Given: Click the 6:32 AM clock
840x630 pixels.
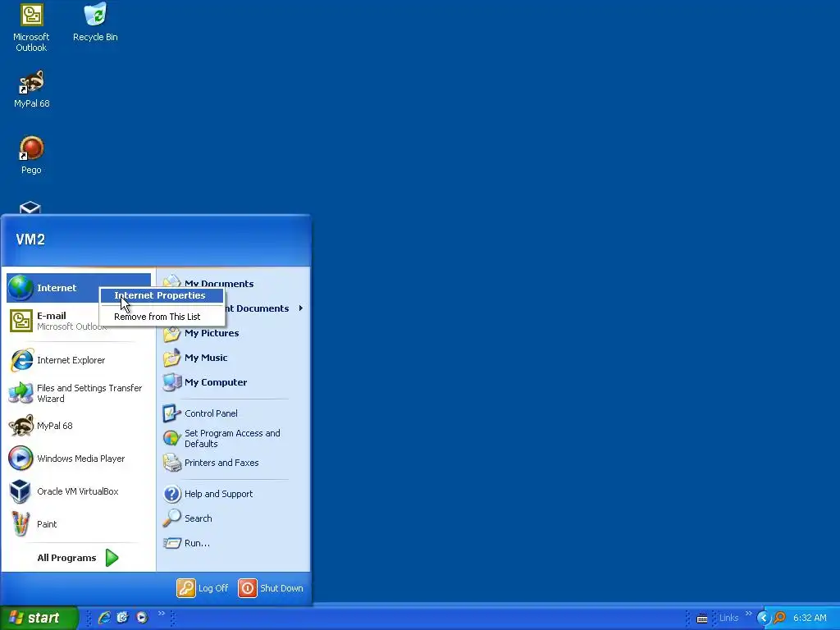Looking at the screenshot, I should coord(810,618).
